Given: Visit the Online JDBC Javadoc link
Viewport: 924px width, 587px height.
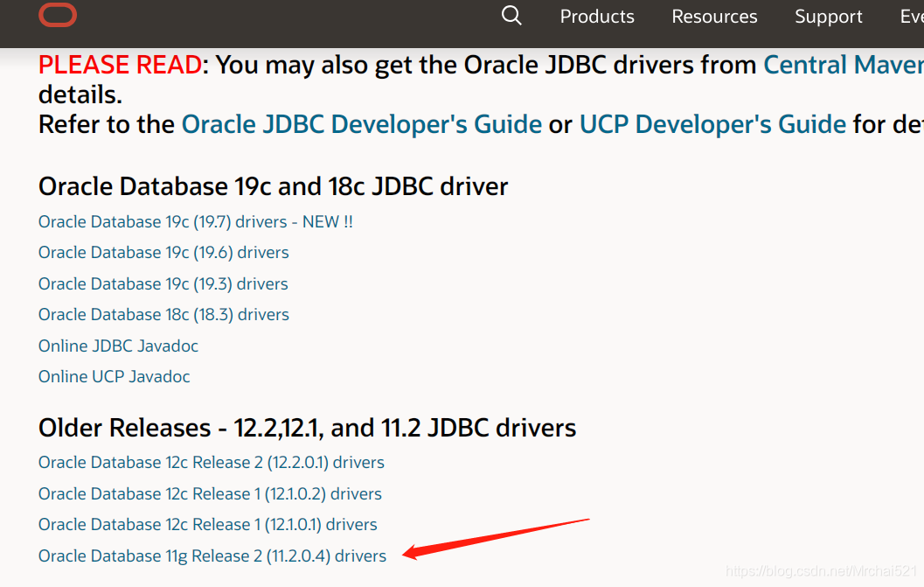Looking at the screenshot, I should coord(118,346).
